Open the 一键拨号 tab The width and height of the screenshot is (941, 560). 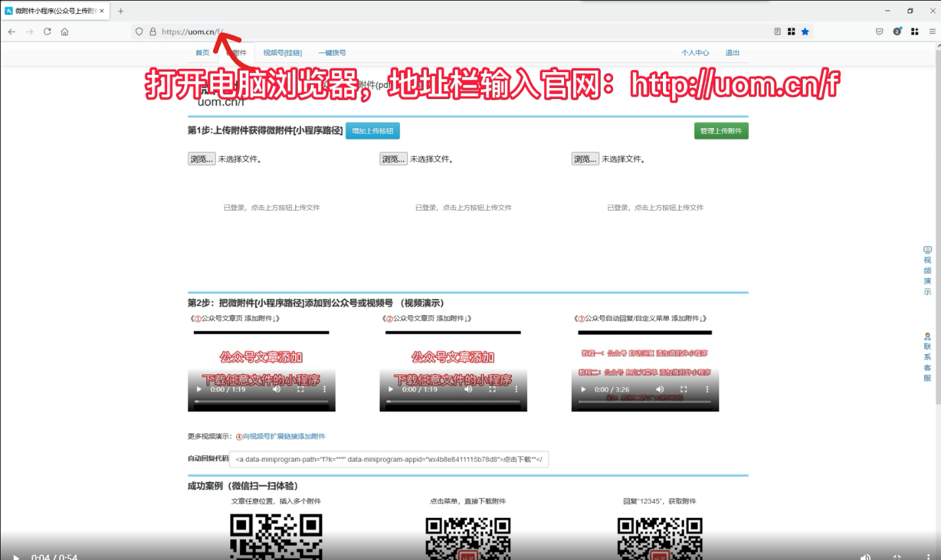[332, 53]
